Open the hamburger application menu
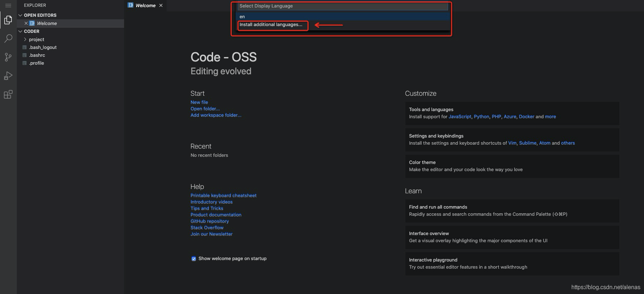The image size is (644, 294). [8, 5]
